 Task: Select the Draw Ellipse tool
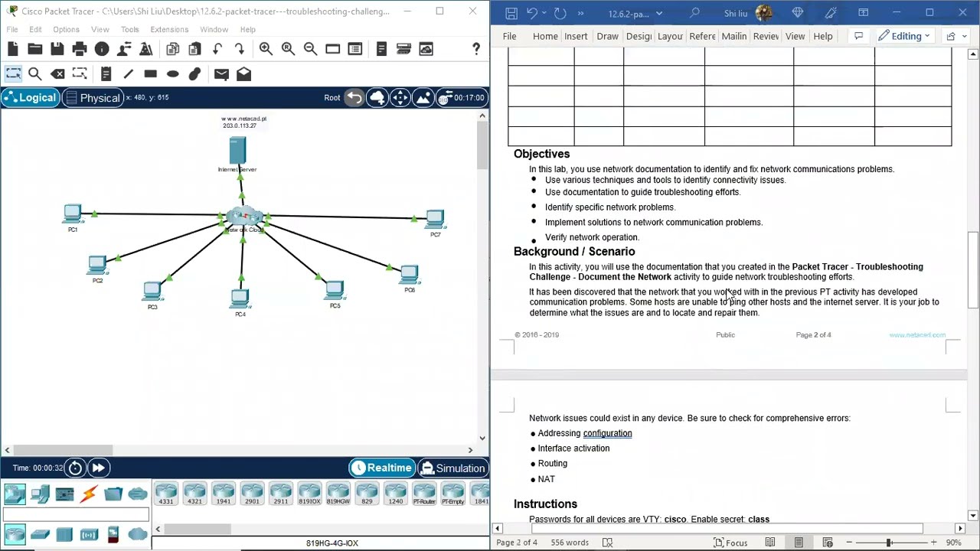172,74
